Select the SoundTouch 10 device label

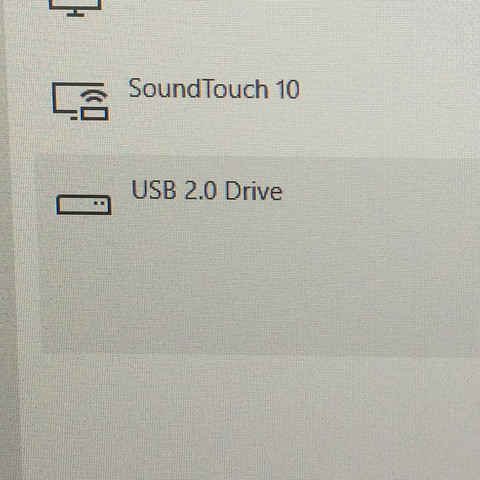pyautogui.click(x=214, y=89)
